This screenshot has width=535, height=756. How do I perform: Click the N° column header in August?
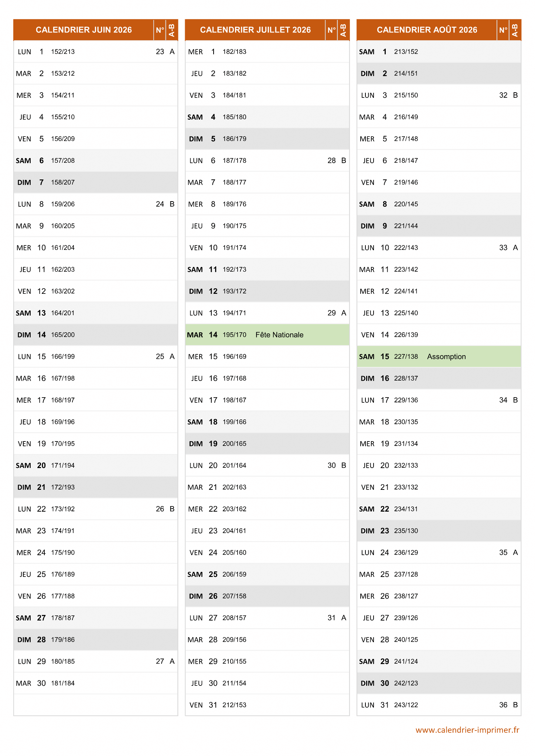coord(503,30)
